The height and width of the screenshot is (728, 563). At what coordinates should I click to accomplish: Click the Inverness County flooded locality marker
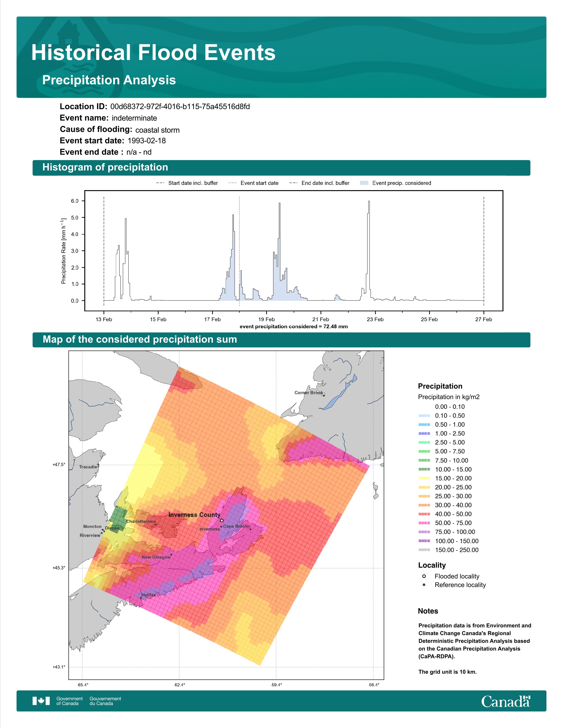pos(222,520)
